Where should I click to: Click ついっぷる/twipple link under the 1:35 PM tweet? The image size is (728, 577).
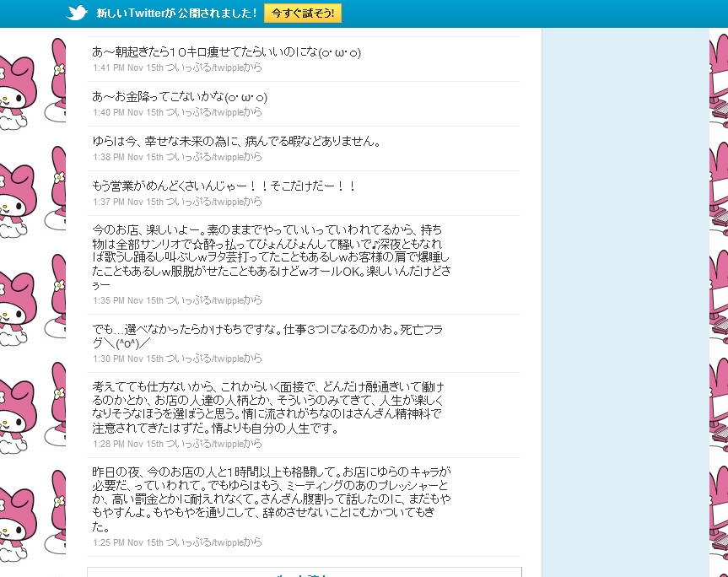205,301
